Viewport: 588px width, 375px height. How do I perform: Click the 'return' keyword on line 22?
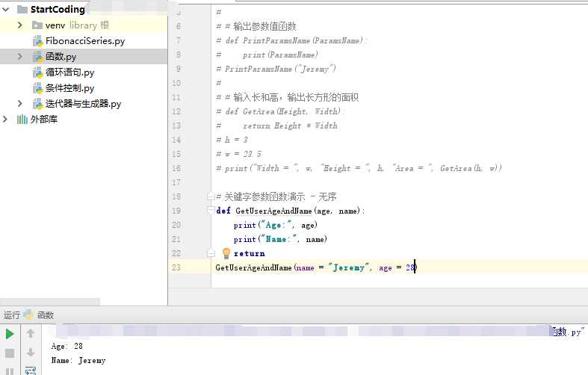click(249, 254)
